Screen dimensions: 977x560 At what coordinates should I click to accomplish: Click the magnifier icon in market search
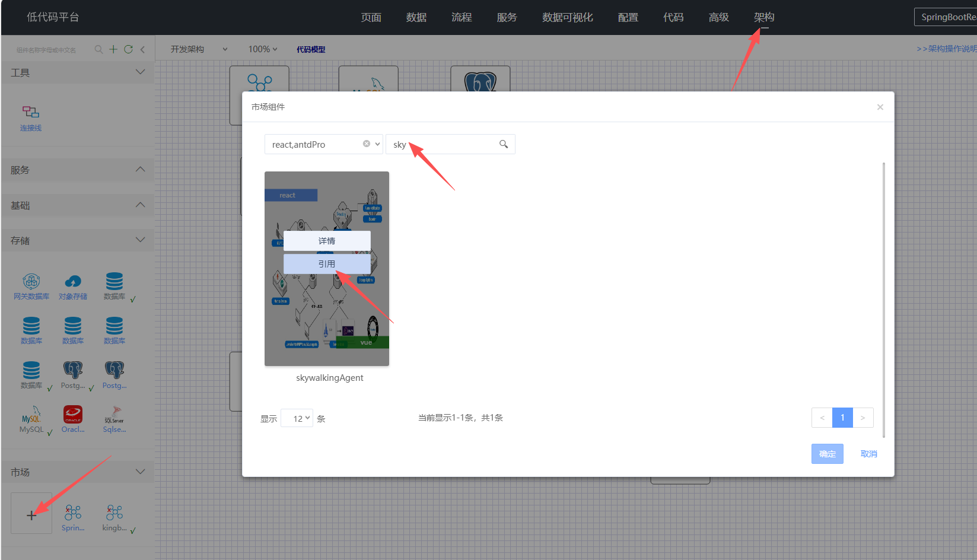(504, 144)
